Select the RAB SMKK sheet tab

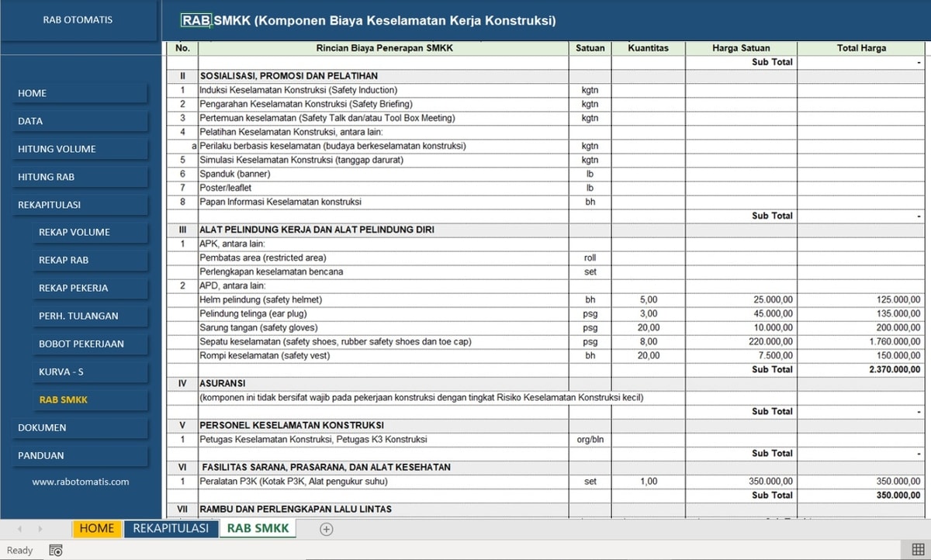point(258,528)
